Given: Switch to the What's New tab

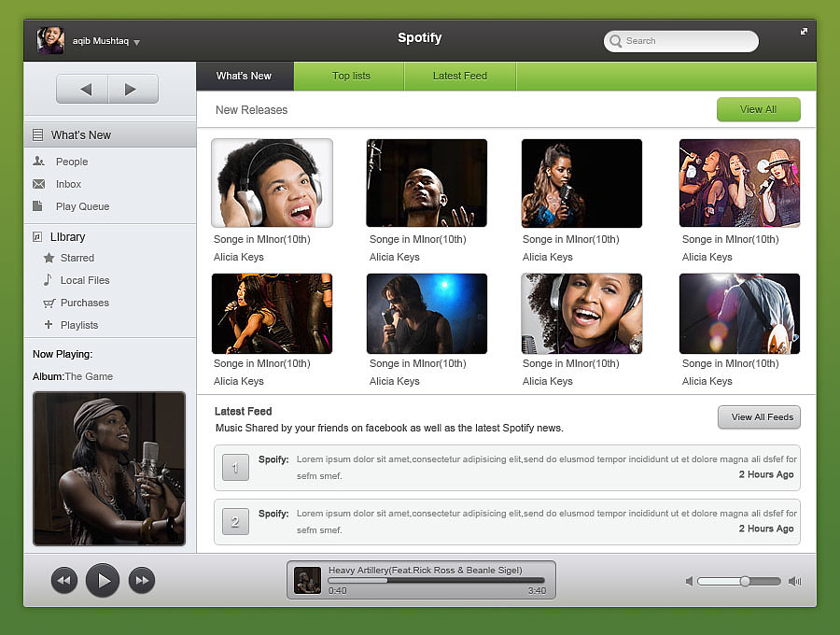Looking at the screenshot, I should click(245, 76).
